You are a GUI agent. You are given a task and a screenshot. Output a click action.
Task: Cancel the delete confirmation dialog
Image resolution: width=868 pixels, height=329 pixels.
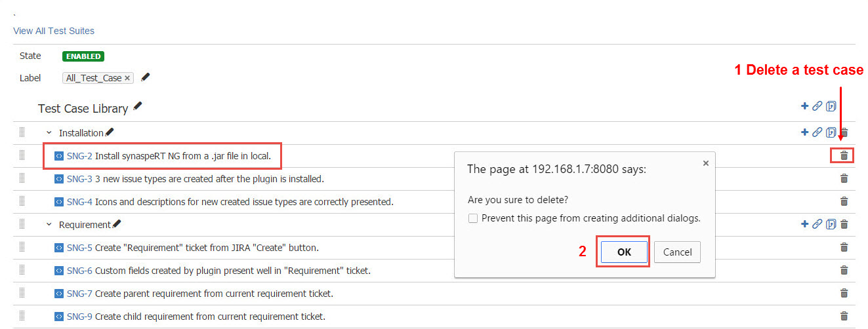coord(677,252)
